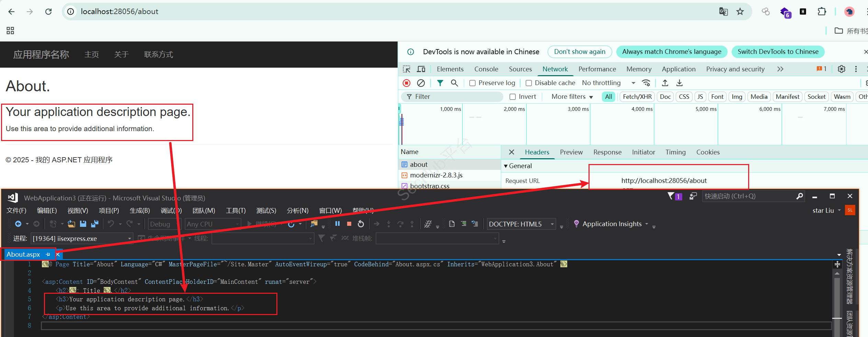Open DevTools settings gear
868x337 pixels.
point(841,69)
